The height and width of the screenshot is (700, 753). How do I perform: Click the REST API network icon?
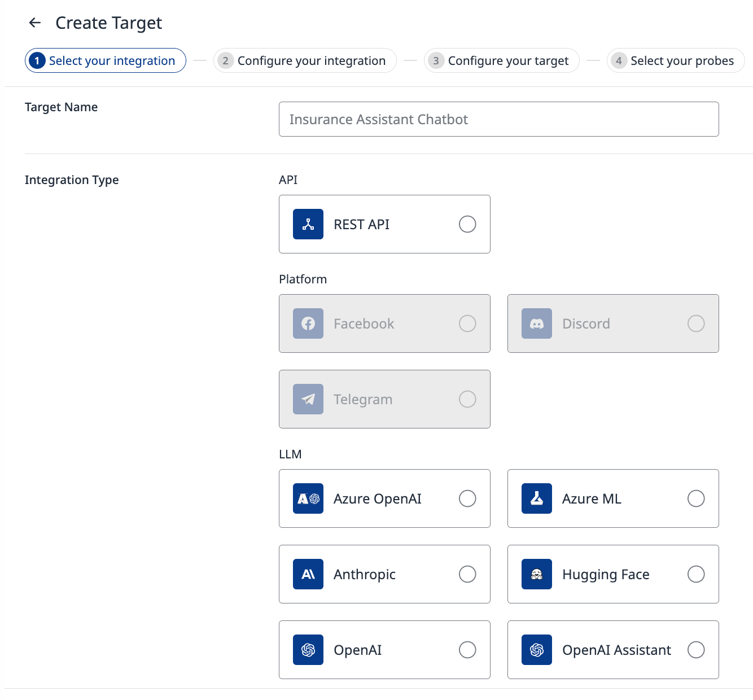coord(308,224)
